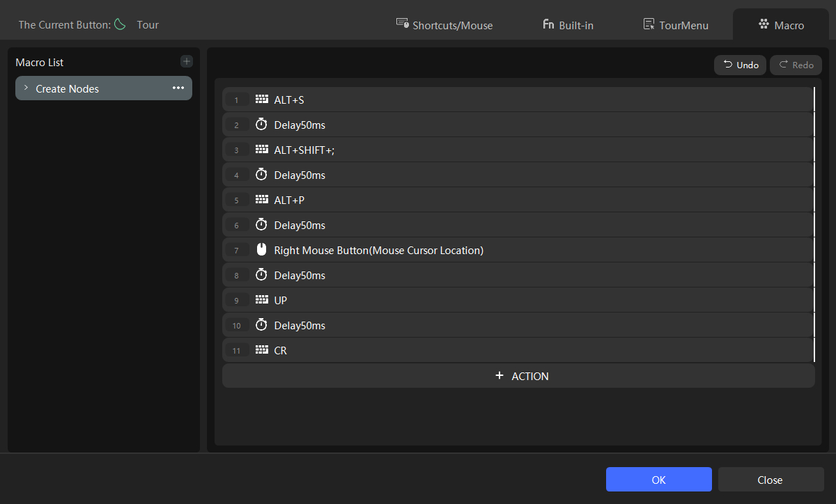Open the Built-in tab
The width and height of the screenshot is (836, 504).
[x=568, y=25]
